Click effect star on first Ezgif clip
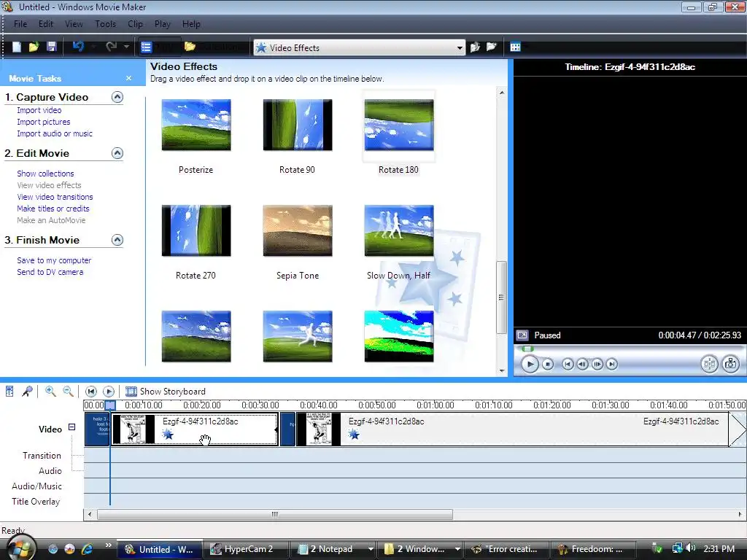The height and width of the screenshot is (560, 747). 168,435
